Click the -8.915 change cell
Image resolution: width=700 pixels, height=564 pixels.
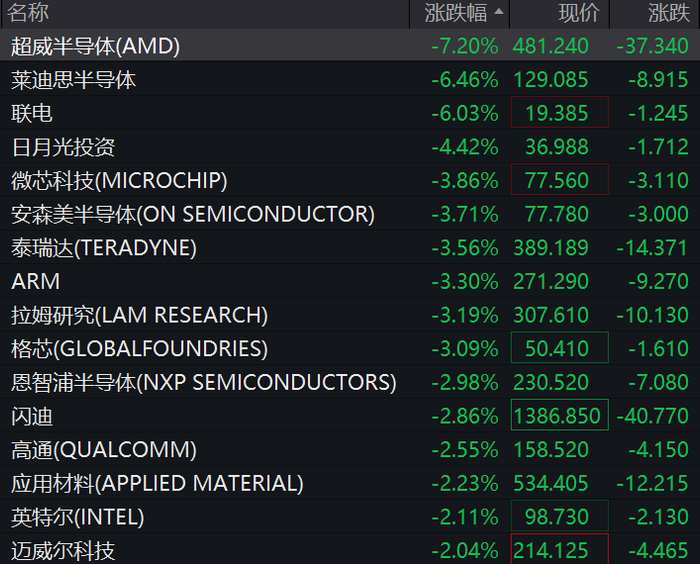658,79
